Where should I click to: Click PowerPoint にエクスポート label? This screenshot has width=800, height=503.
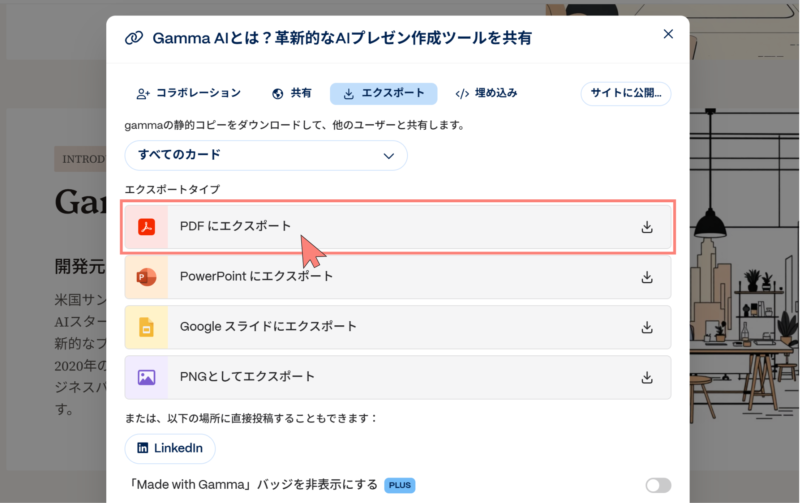[256, 276]
